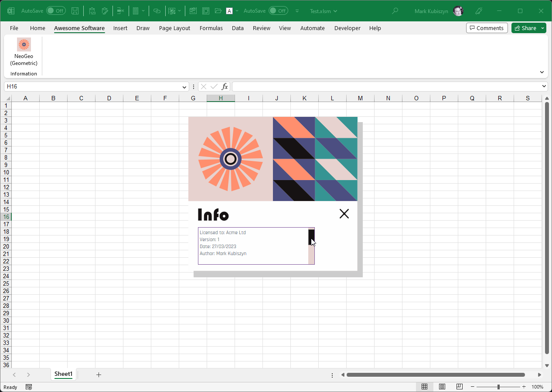552x392 pixels.
Task: Collapse the ribbon using the chevron
Action: (x=542, y=72)
